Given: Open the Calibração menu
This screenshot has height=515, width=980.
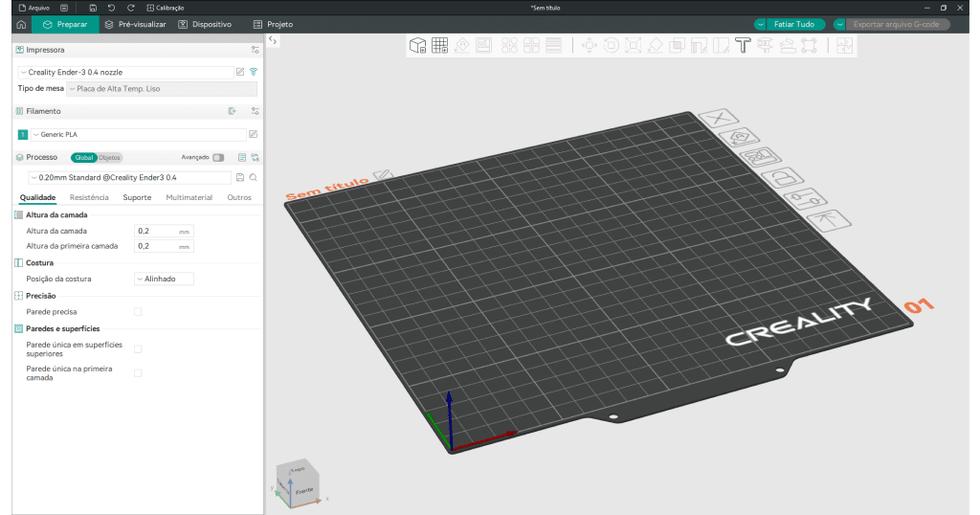Looking at the screenshot, I should pos(165,8).
